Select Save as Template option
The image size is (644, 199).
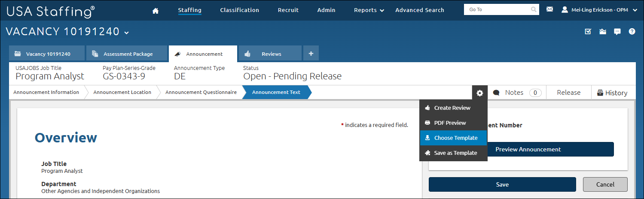[453, 153]
